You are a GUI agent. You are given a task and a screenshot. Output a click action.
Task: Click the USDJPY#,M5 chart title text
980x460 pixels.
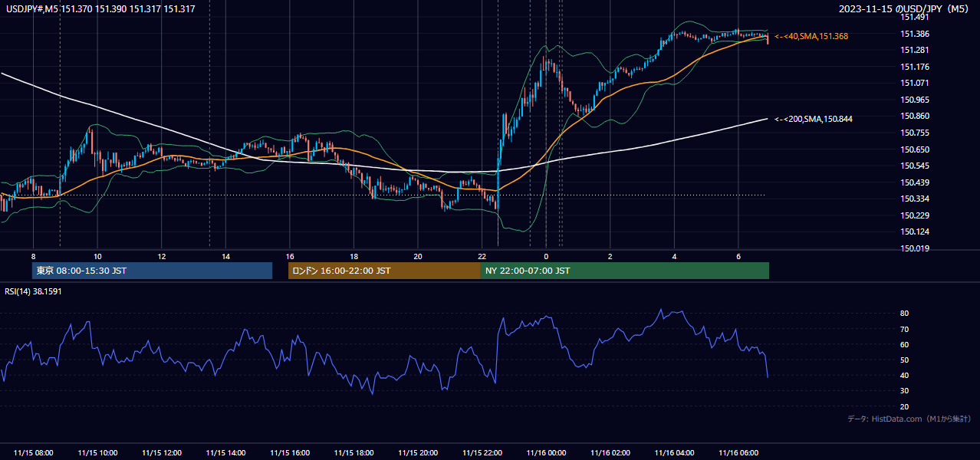click(x=100, y=8)
